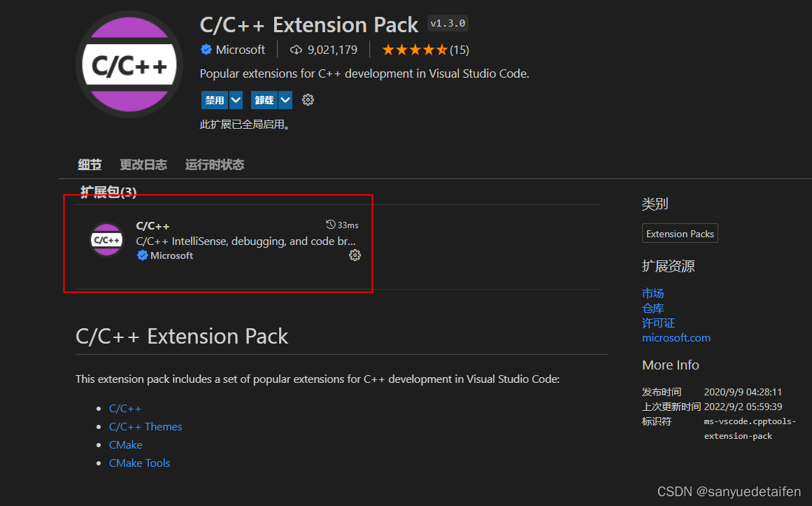Click the small C/C++ extension icon
This screenshot has width=812, height=506.
click(x=107, y=240)
